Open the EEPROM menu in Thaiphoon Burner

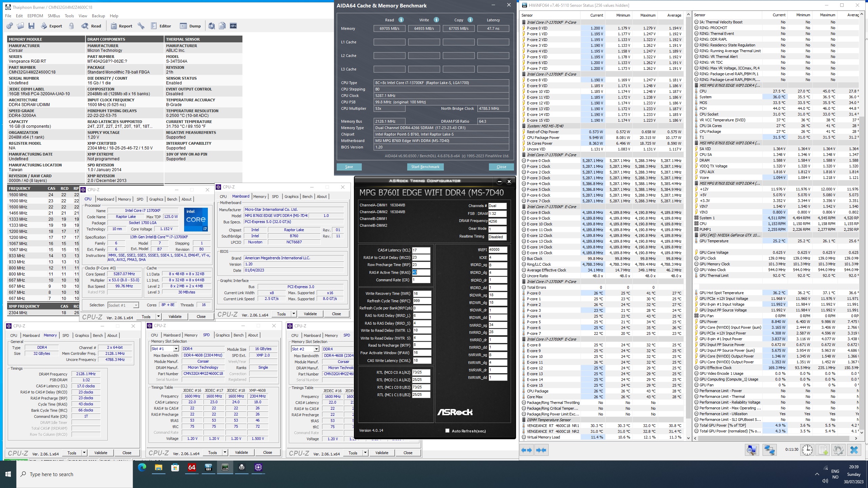coord(35,16)
